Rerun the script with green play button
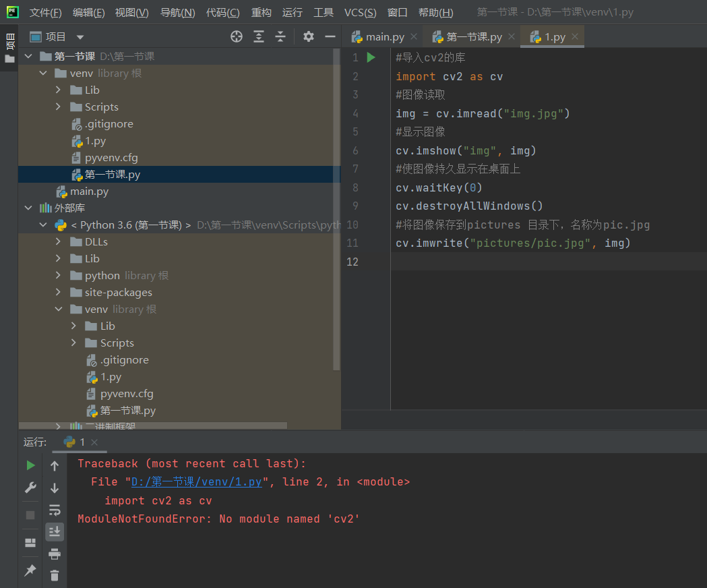Screen dimensions: 707x588 [x=30, y=465]
